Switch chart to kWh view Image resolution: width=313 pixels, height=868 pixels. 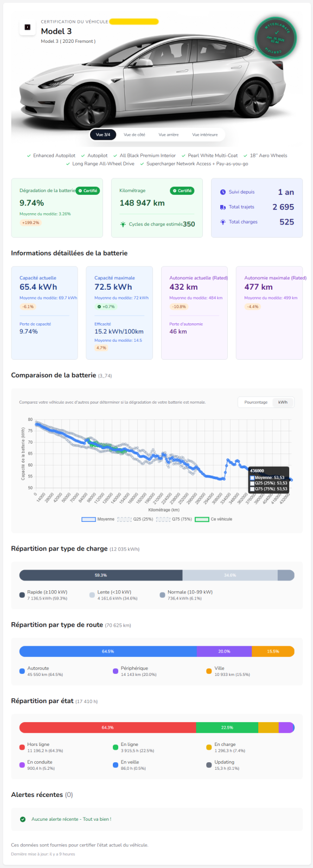point(283,403)
